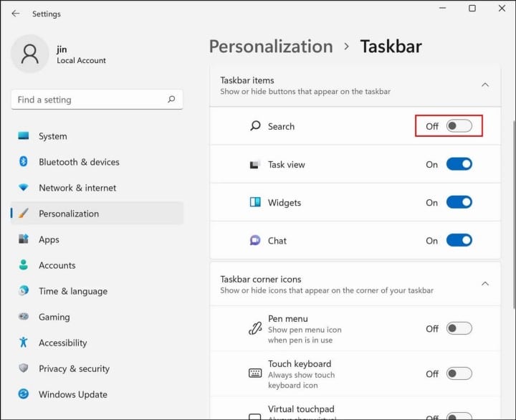Click the Apps icon in sidebar

coord(24,239)
